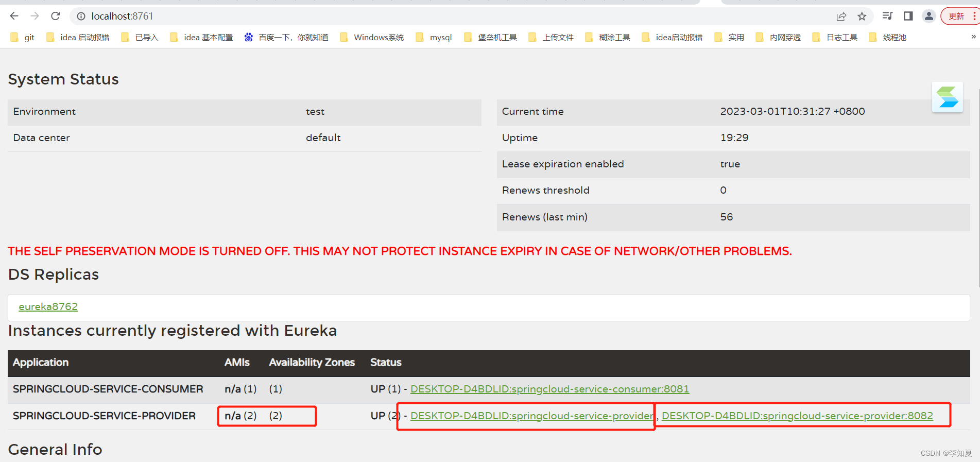Click the Status column header
The image size is (980, 462).
click(x=386, y=362)
